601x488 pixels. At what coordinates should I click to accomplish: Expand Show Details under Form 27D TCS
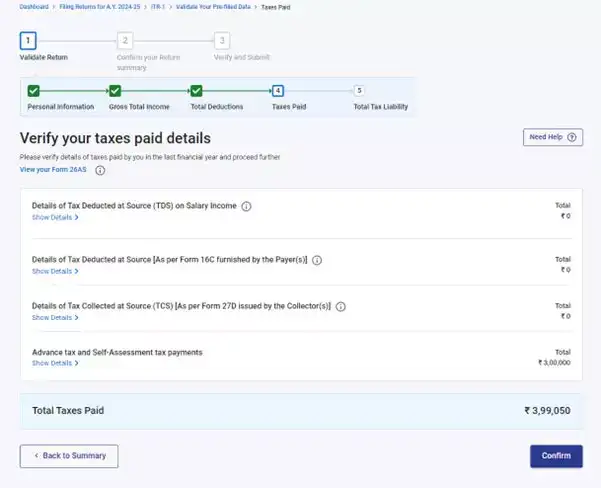coord(55,318)
